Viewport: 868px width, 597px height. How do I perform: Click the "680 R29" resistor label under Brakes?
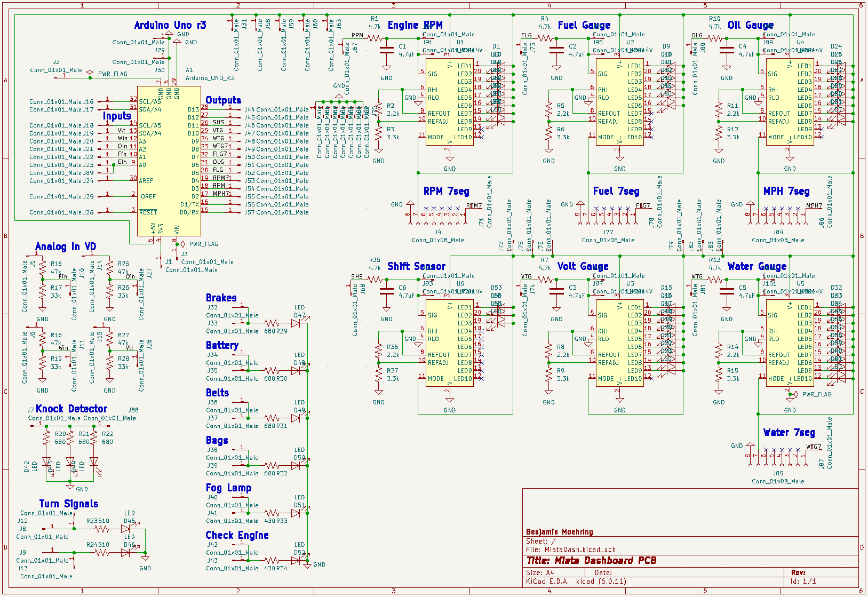tap(276, 331)
